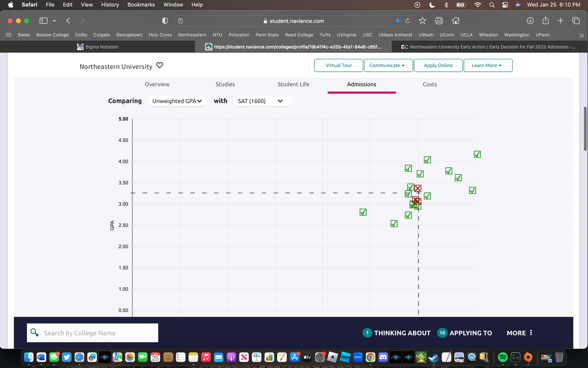The image size is (588, 368).
Task: Open Control Center in menu bar
Action: [x=505, y=5]
